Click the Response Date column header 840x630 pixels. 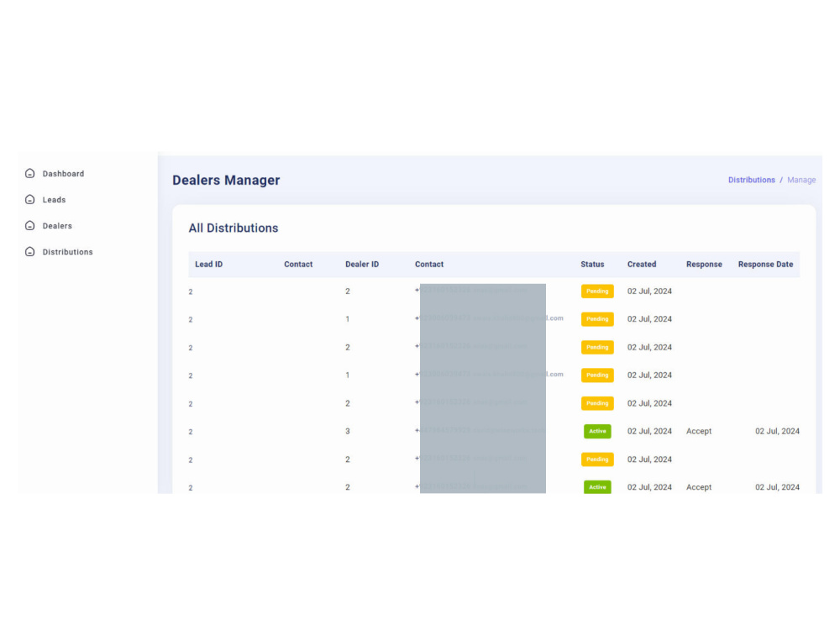pyautogui.click(x=765, y=264)
